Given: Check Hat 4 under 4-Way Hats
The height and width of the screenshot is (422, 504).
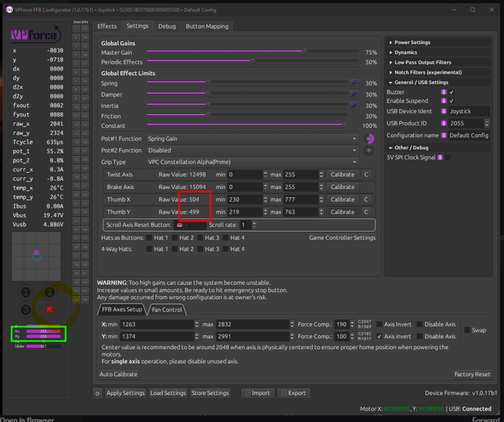Looking at the screenshot, I should [x=226, y=249].
